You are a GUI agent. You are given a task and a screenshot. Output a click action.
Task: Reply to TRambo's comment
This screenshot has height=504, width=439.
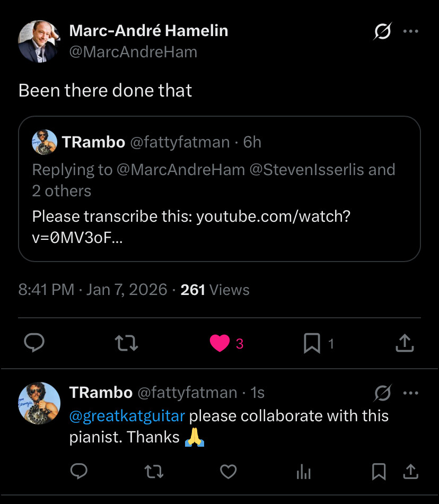(x=79, y=471)
